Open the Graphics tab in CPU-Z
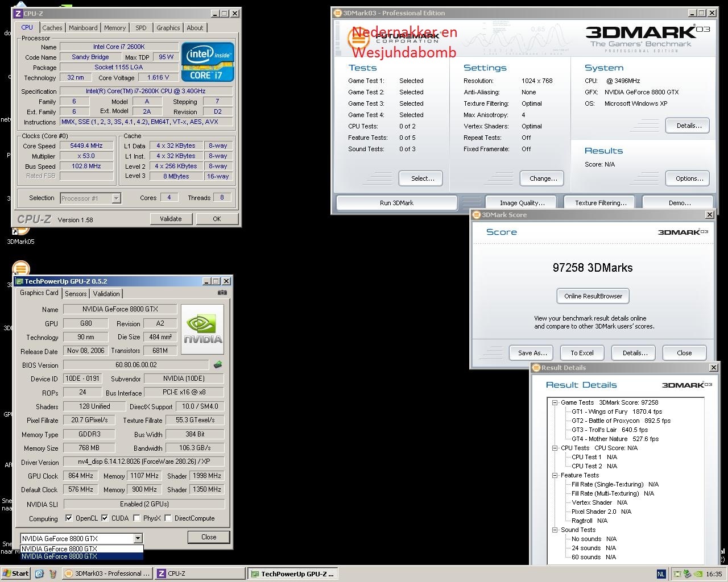 click(168, 28)
